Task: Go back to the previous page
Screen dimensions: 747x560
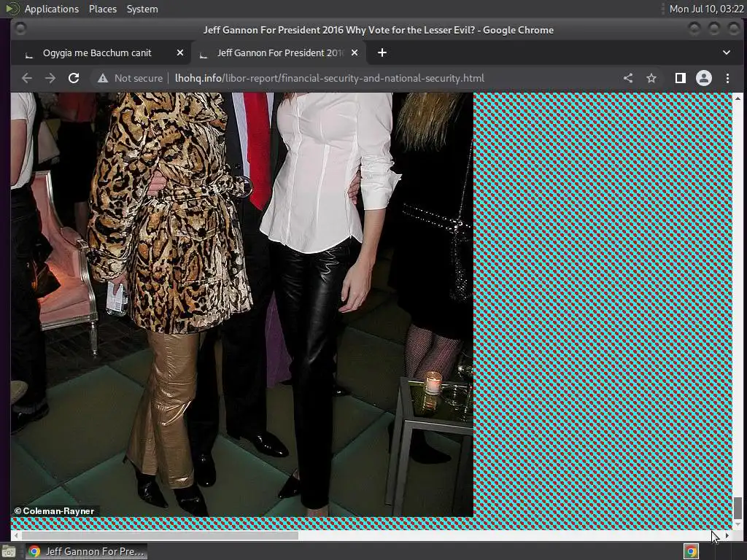Action: pyautogui.click(x=27, y=78)
